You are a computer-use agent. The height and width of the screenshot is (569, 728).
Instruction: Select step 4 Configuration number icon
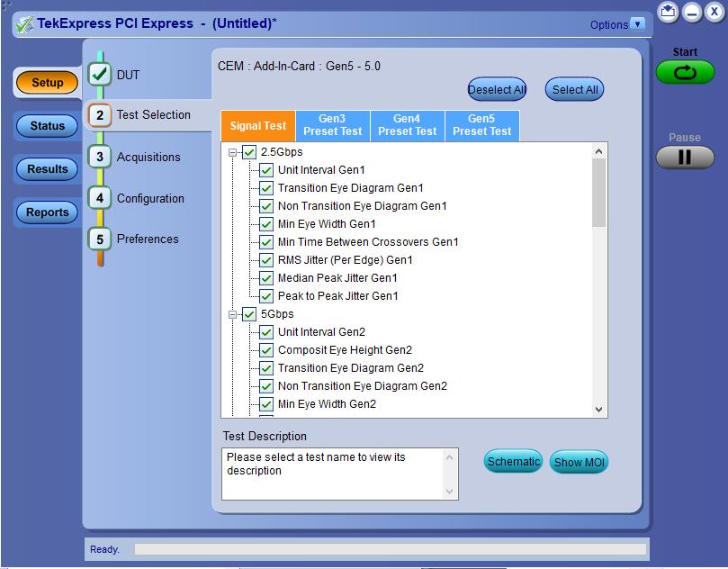[100, 198]
